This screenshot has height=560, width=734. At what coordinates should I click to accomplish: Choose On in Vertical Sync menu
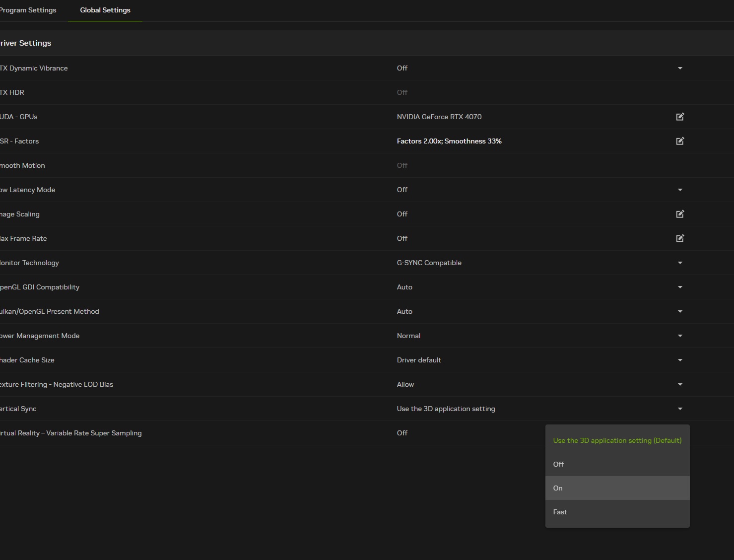pos(617,488)
